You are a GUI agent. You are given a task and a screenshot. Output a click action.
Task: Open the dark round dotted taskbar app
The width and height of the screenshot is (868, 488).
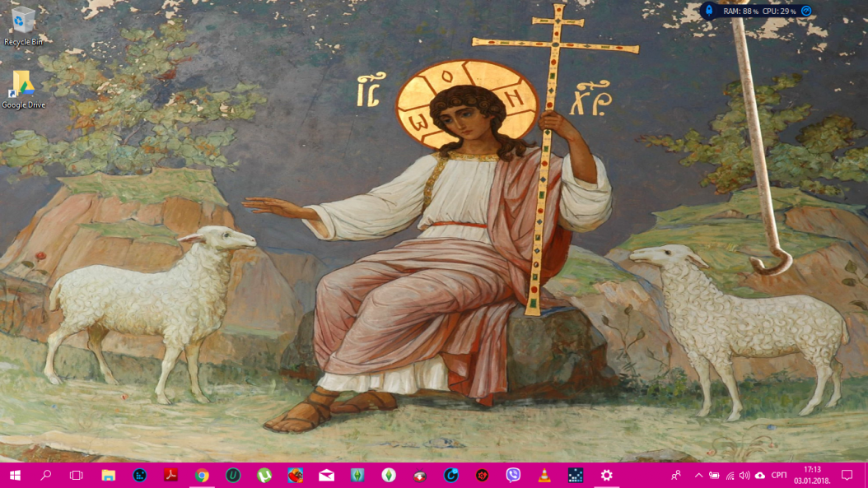point(139,476)
